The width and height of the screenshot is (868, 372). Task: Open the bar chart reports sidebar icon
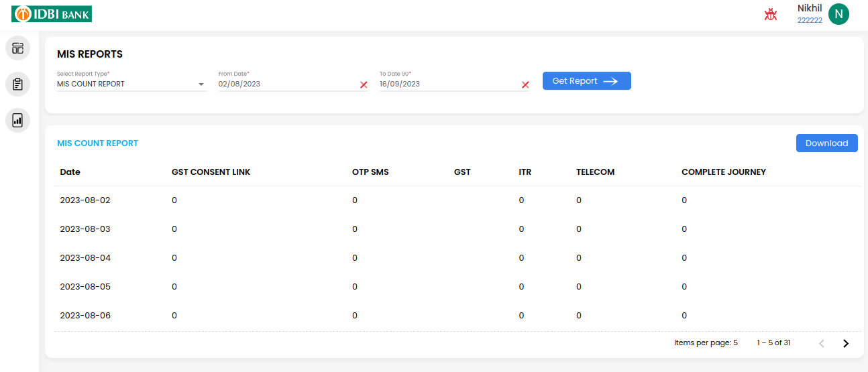17,121
